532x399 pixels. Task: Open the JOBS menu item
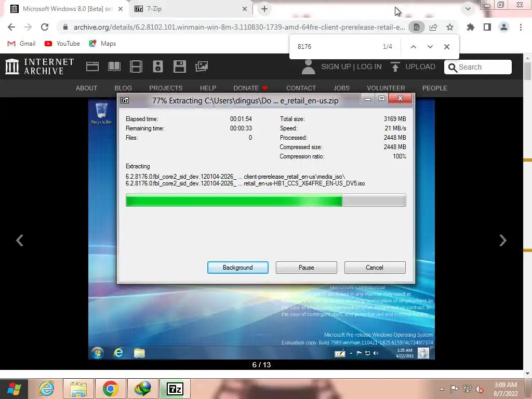[x=341, y=88]
